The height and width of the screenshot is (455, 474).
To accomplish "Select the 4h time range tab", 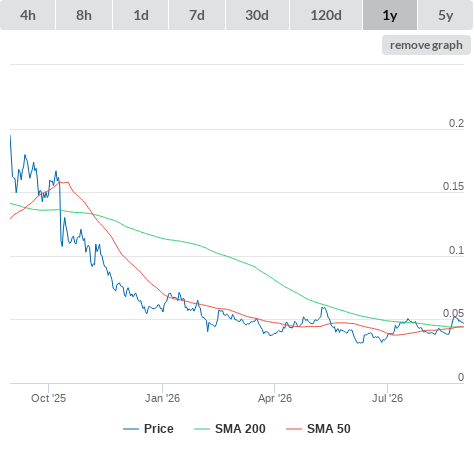I will [x=28, y=15].
